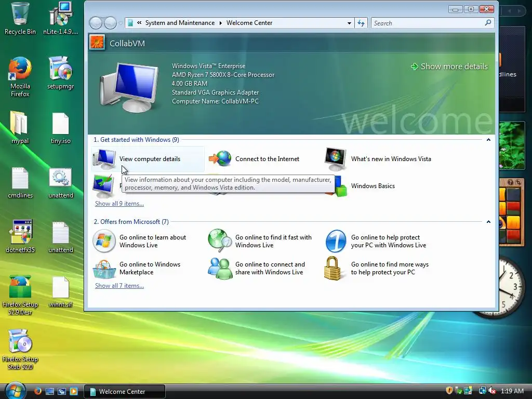Open Windows Basics item
Image resolution: width=532 pixels, height=399 pixels.
pos(373,186)
